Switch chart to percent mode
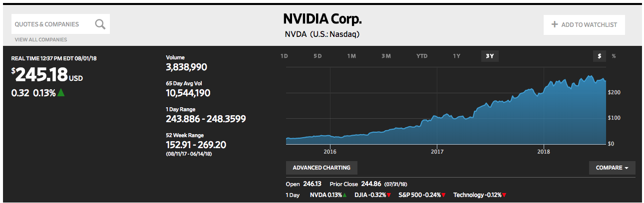 [x=614, y=56]
